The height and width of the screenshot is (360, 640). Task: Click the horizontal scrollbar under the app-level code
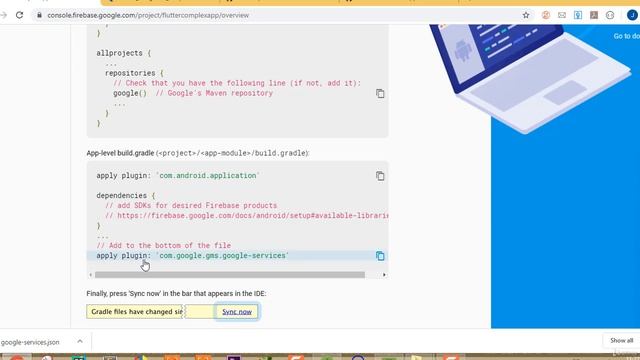click(x=230, y=275)
